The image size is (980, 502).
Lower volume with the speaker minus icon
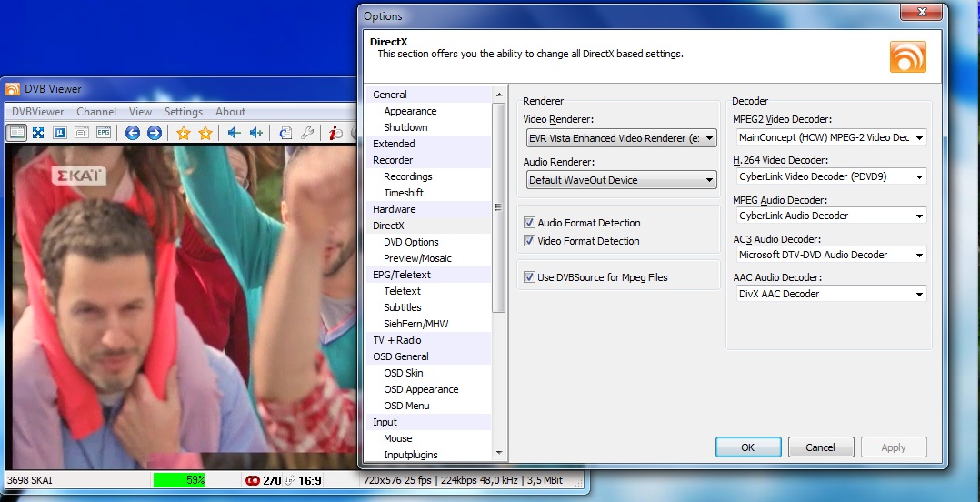pos(235,133)
